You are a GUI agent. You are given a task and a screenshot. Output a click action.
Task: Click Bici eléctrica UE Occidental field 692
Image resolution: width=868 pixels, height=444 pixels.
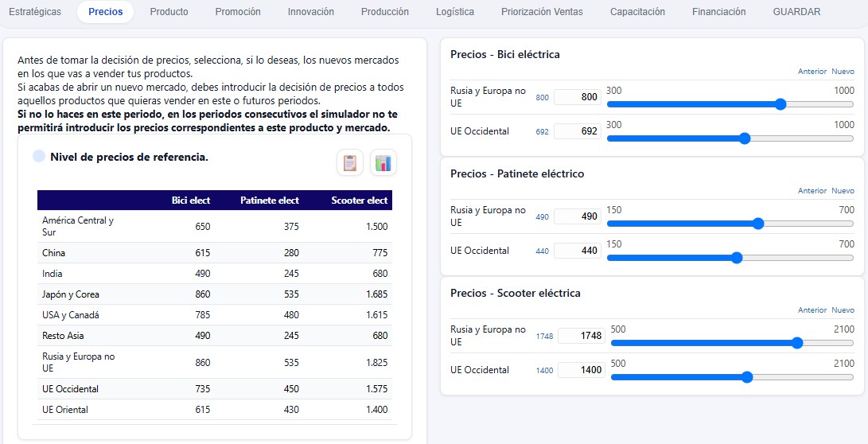point(578,131)
